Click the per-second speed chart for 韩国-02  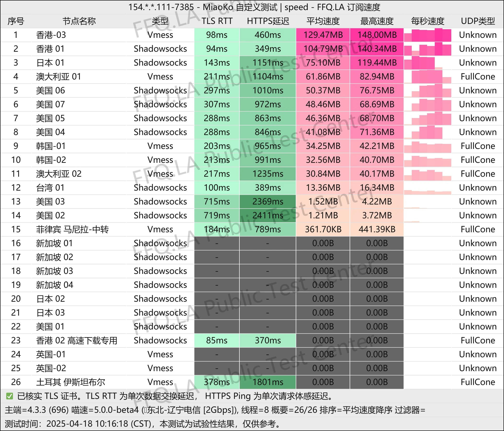coord(428,160)
